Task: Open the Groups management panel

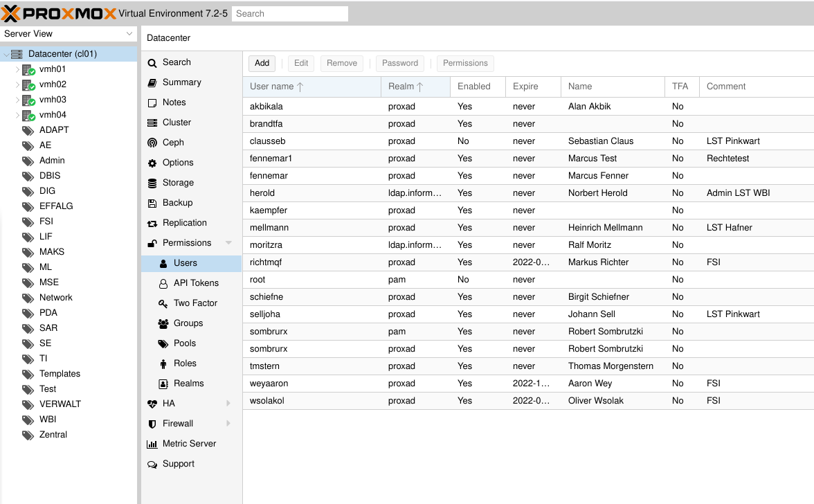Action: (x=188, y=323)
